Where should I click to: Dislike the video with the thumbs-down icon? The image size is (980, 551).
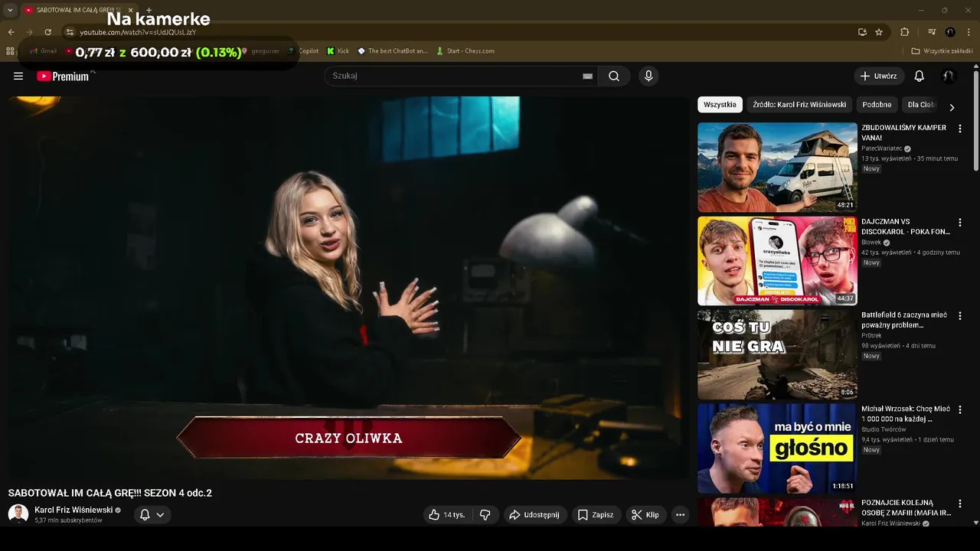point(485,515)
